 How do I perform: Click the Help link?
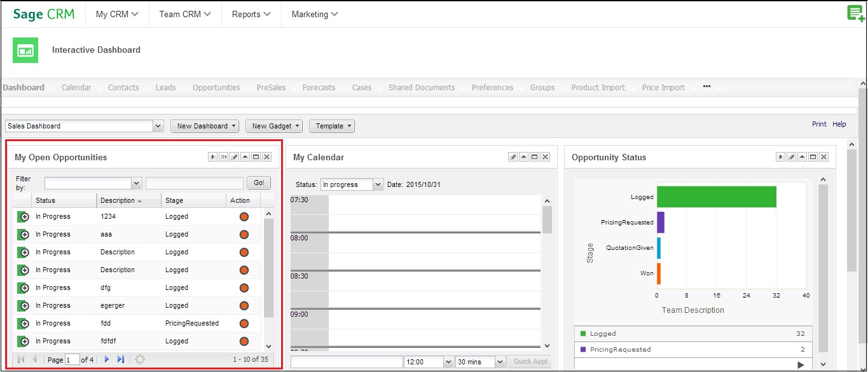click(x=839, y=124)
